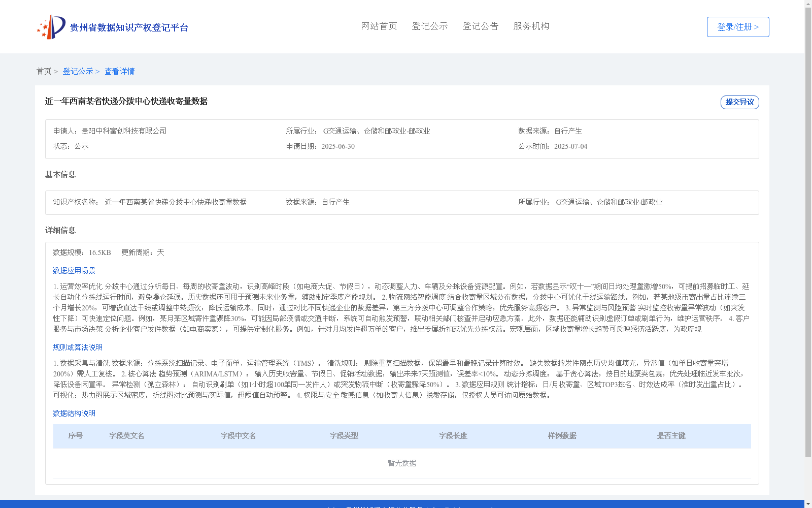Viewport: 812px width, 508px height.
Task: Click application date 2025-06-30
Action: (338, 147)
